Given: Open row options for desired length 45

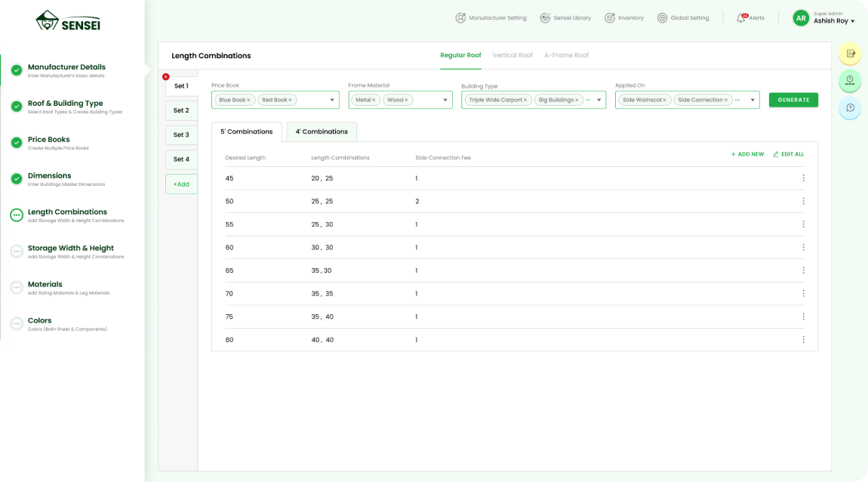Looking at the screenshot, I should (x=803, y=178).
